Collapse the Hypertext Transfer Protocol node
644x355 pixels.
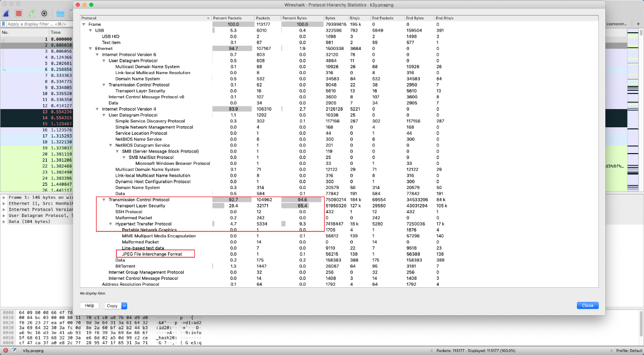[x=111, y=224]
